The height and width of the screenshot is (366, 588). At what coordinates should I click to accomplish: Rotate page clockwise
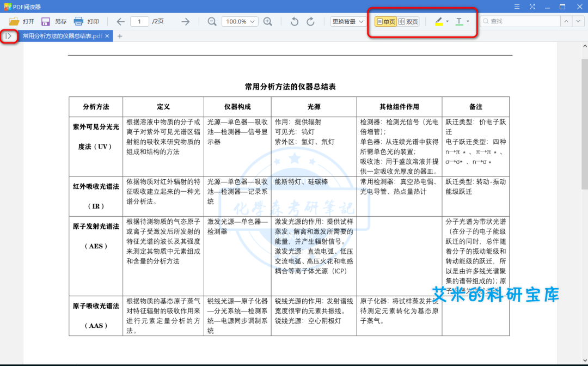[310, 21]
